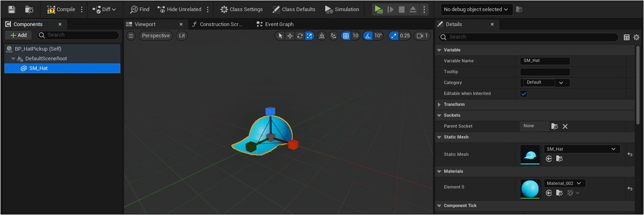Change scale snap value 0.25
This screenshot has height=215, width=644.
405,36
